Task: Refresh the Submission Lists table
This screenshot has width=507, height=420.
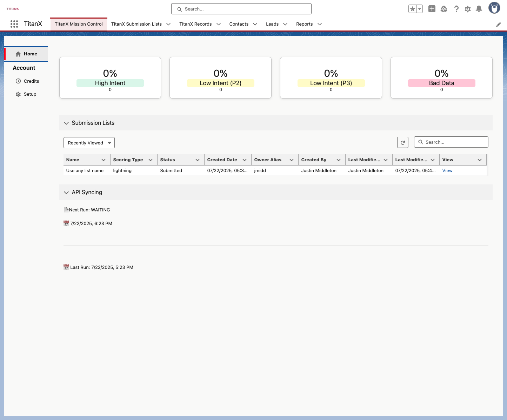Action: [403, 142]
